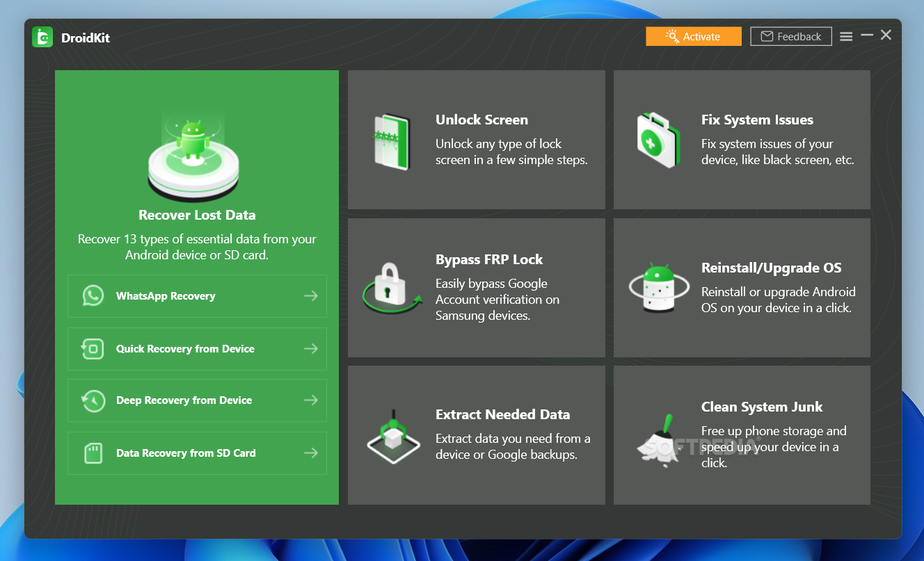Click the Quick Recovery from Device icon
Viewport: 924px width, 561px height.
click(93, 348)
